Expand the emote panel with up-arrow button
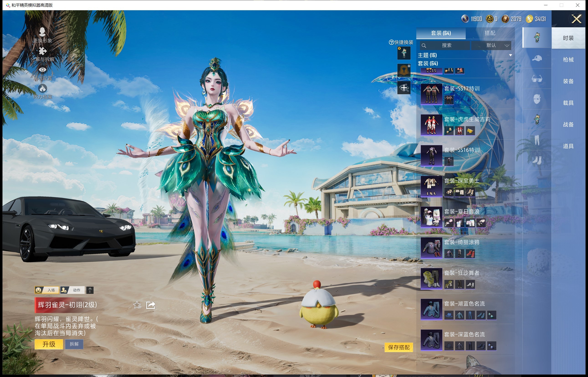Screen dimensions: 588x377 click(90, 290)
